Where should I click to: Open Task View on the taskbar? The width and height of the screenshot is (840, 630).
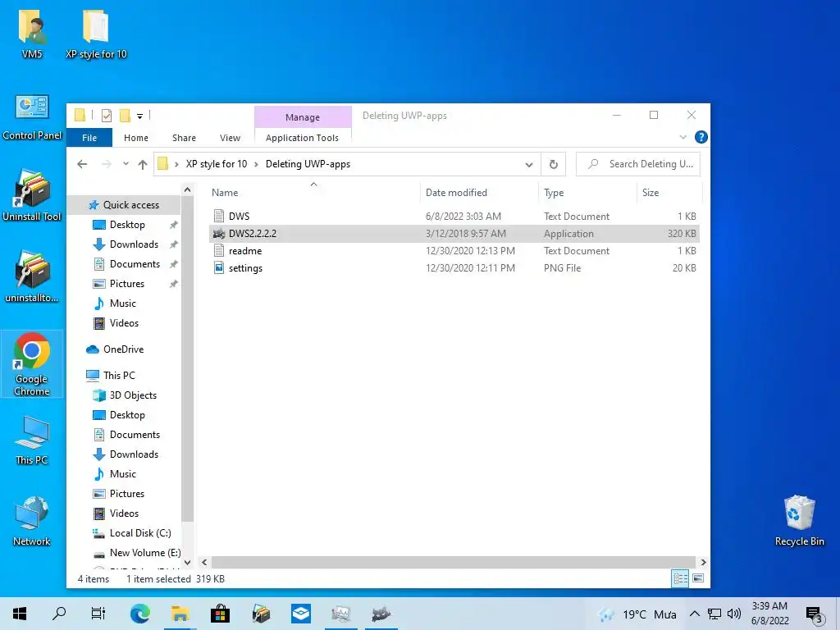98,614
